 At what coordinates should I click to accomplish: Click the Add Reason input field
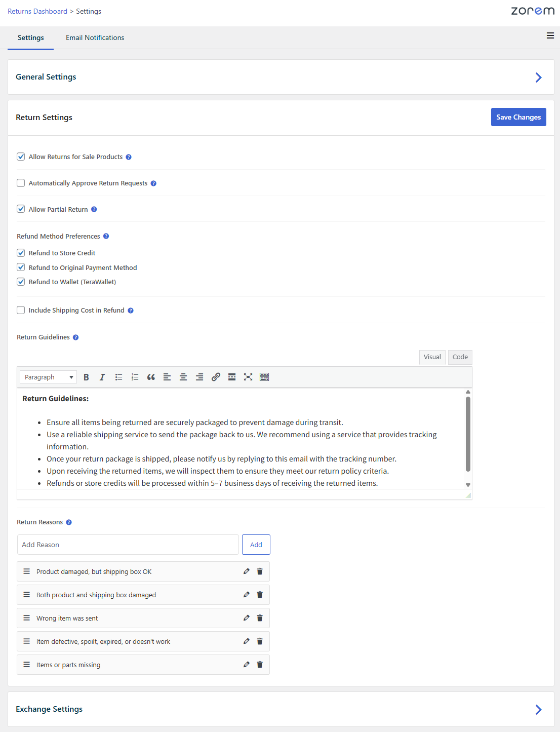click(x=128, y=545)
